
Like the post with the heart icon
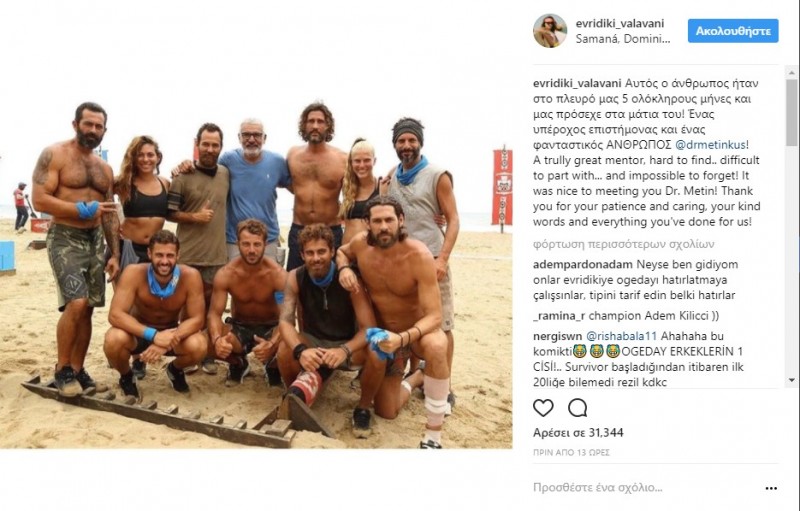click(x=543, y=408)
